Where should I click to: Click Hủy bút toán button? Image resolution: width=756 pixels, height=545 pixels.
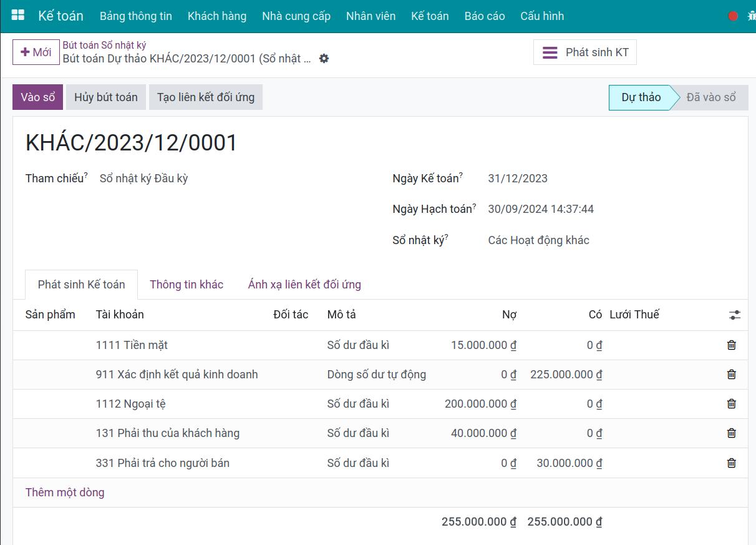(x=106, y=97)
